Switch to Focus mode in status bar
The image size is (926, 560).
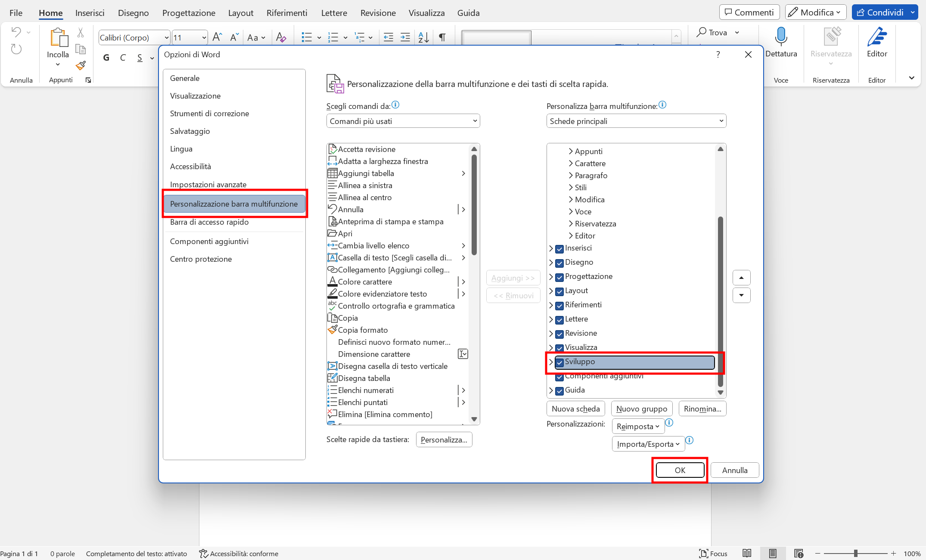[x=713, y=554]
